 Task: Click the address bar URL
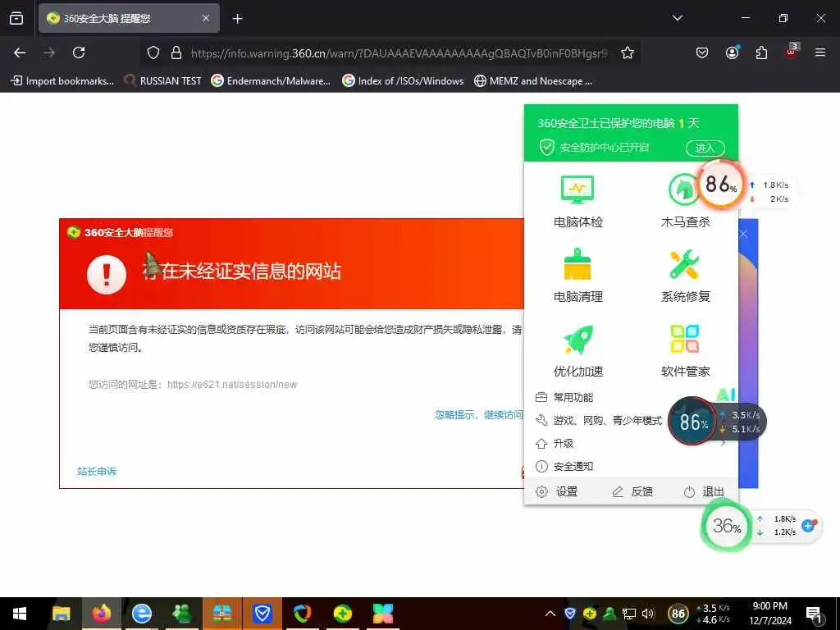[399, 53]
